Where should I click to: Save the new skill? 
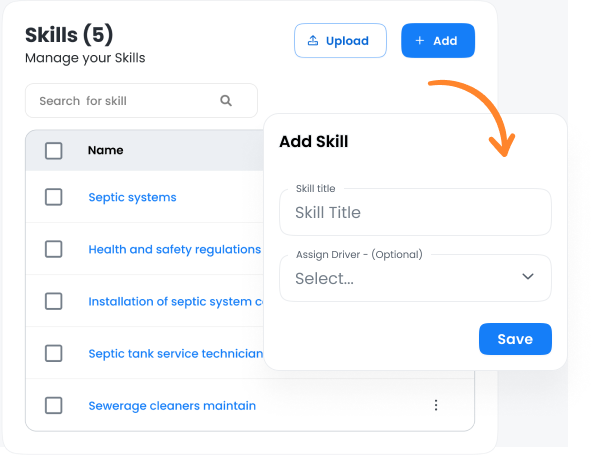pyautogui.click(x=515, y=339)
